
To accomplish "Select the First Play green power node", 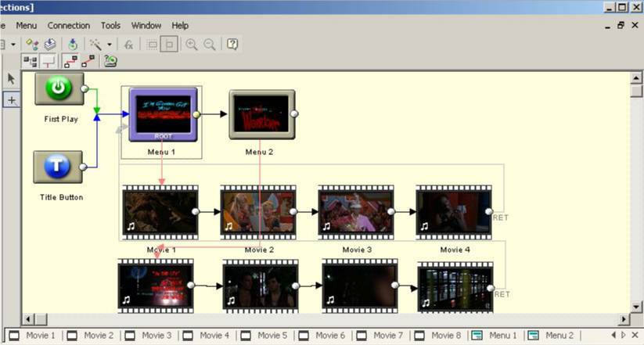I will coord(59,88).
